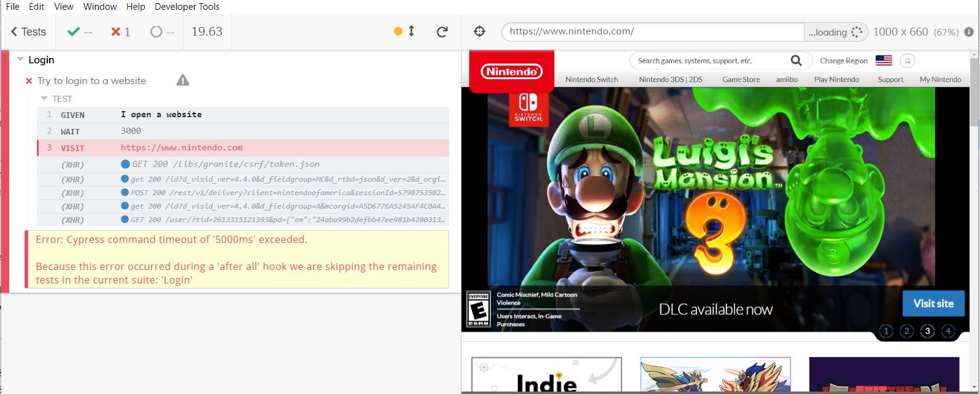The width and height of the screenshot is (980, 394).
Task: Go to carousel slide 1
Action: tap(886, 331)
